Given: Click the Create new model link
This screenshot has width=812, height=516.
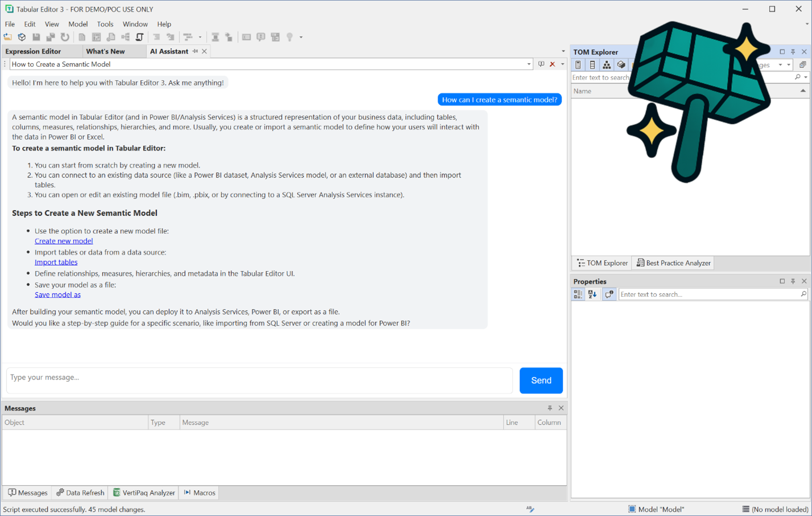Looking at the screenshot, I should tap(63, 240).
